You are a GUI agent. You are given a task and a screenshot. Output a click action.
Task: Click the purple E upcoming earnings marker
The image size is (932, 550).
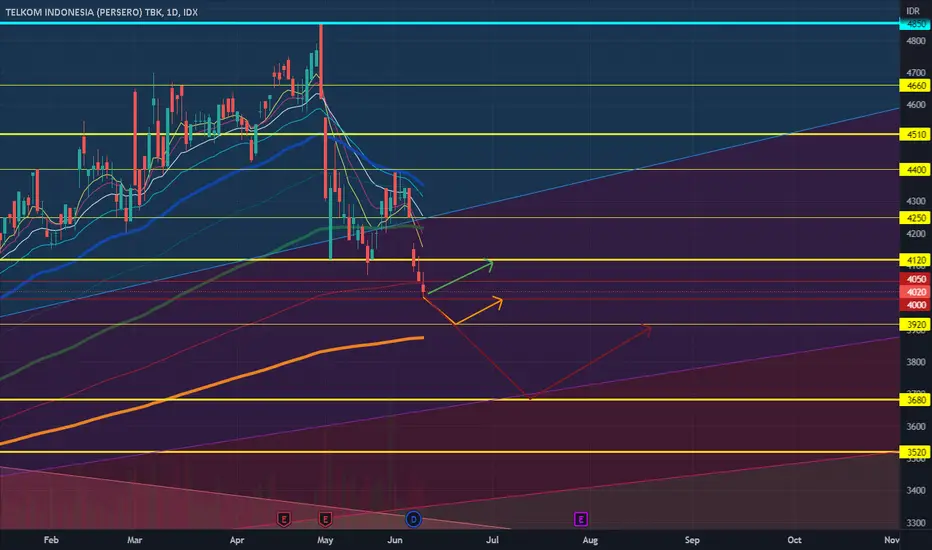[x=581, y=520]
